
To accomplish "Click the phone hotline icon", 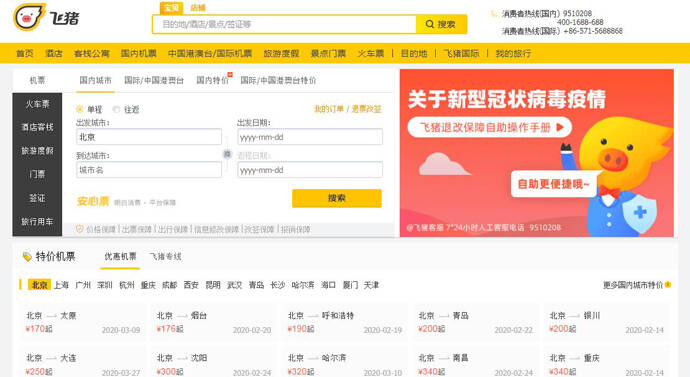I will (x=493, y=14).
